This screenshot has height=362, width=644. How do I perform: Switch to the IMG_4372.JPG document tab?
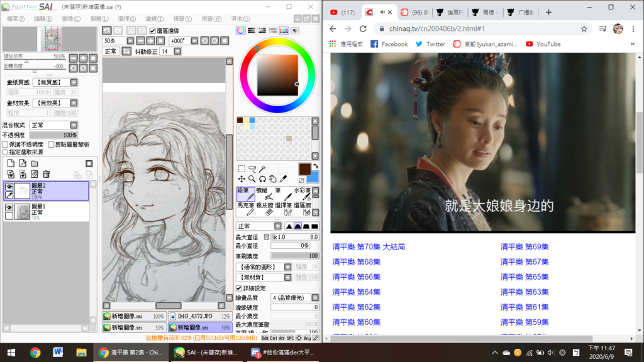[x=200, y=317]
